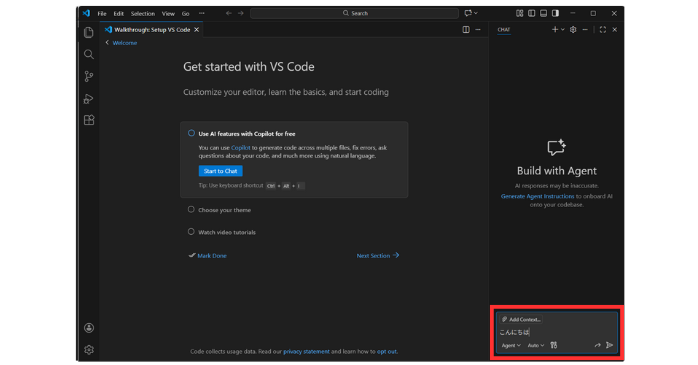
Task: Open the Extensions view
Action: point(89,120)
